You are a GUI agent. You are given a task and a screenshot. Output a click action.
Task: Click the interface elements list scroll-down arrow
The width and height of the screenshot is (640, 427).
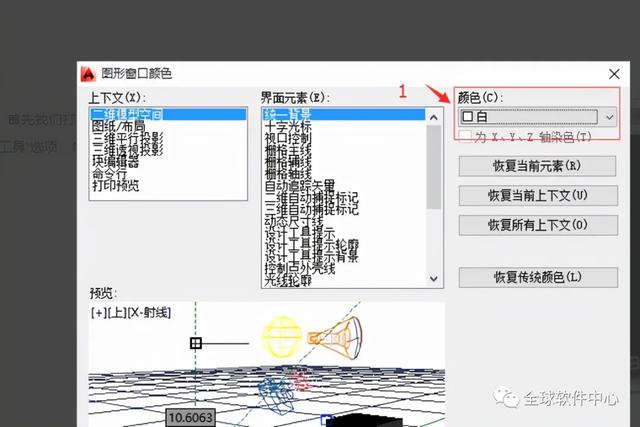[x=434, y=279]
